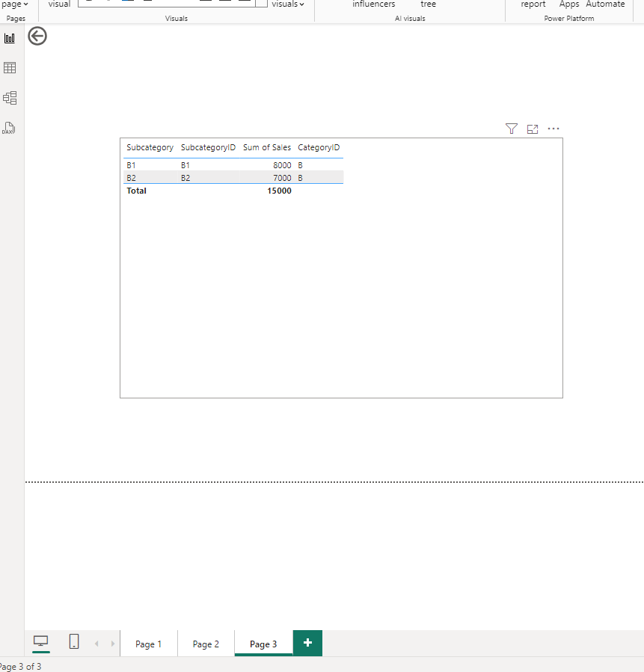
Task: Select the Page 3 tab
Action: [263, 644]
